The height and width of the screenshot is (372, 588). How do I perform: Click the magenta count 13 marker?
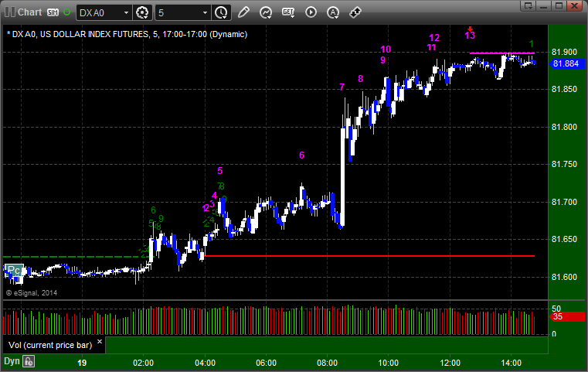tap(470, 36)
